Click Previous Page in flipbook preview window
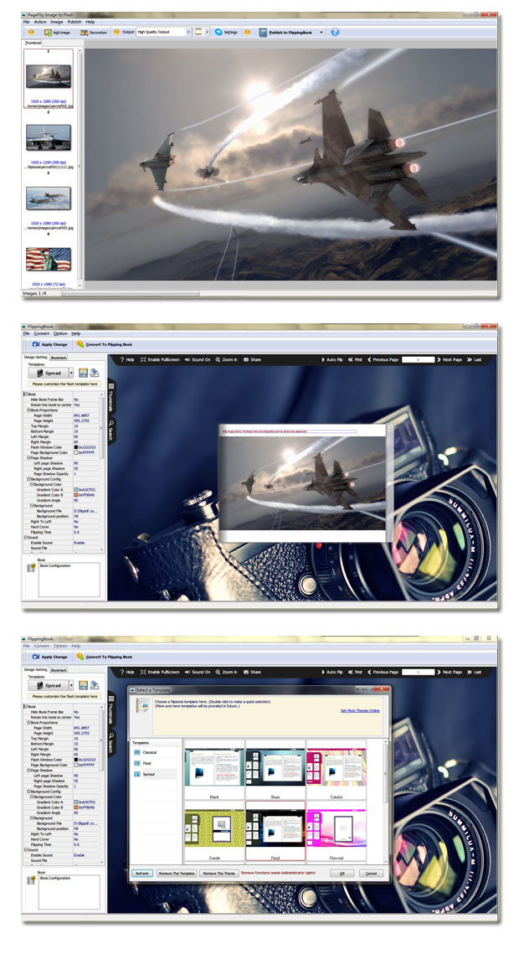Screen dimensions: 519x980 click(x=383, y=359)
